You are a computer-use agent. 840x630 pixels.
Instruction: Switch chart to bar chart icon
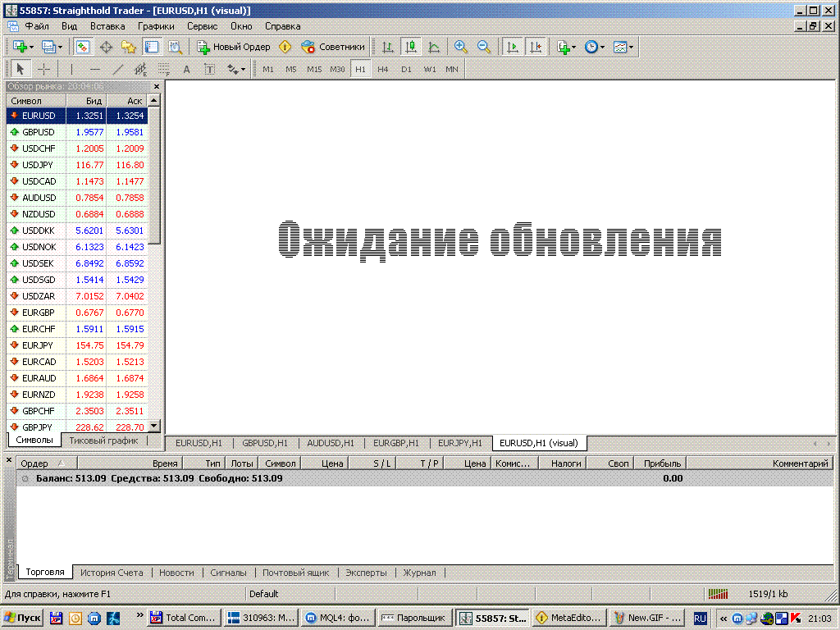pos(388,47)
